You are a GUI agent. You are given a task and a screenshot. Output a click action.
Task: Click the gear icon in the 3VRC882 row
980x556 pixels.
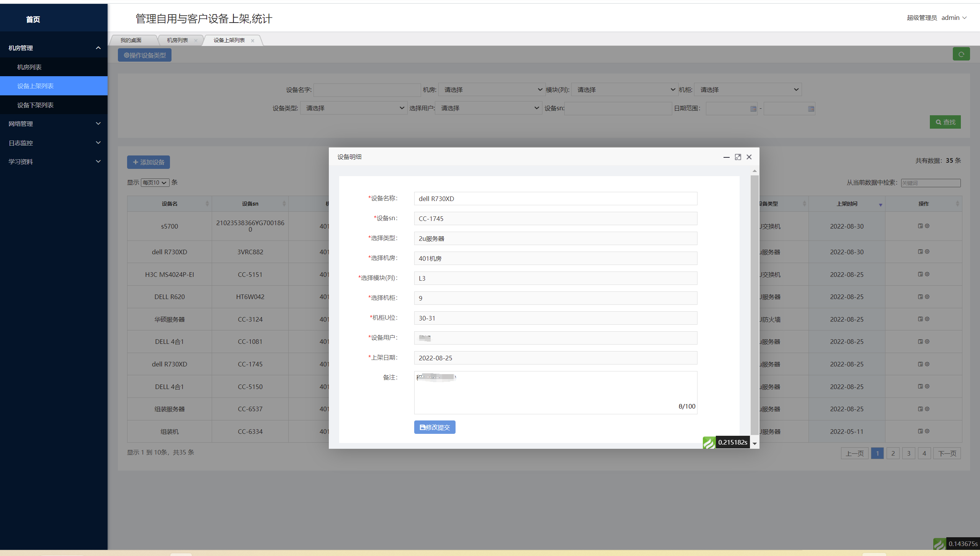pyautogui.click(x=927, y=252)
